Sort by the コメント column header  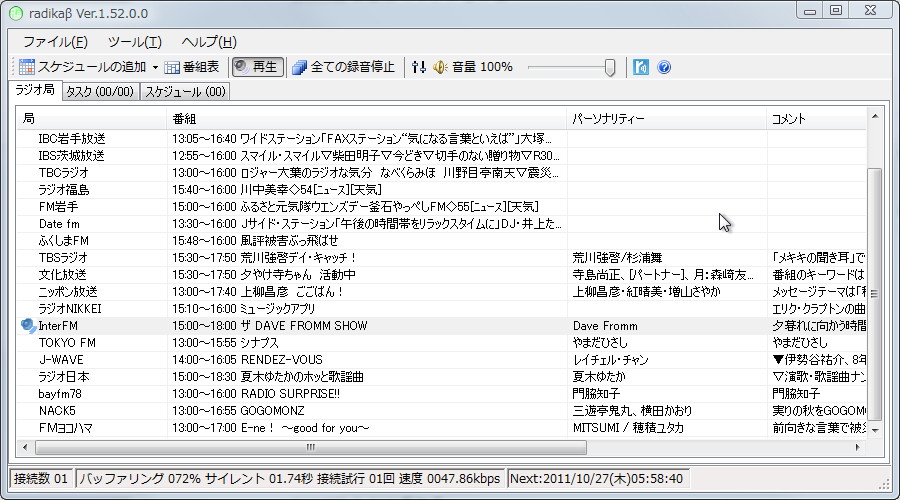pyautogui.click(x=816, y=119)
